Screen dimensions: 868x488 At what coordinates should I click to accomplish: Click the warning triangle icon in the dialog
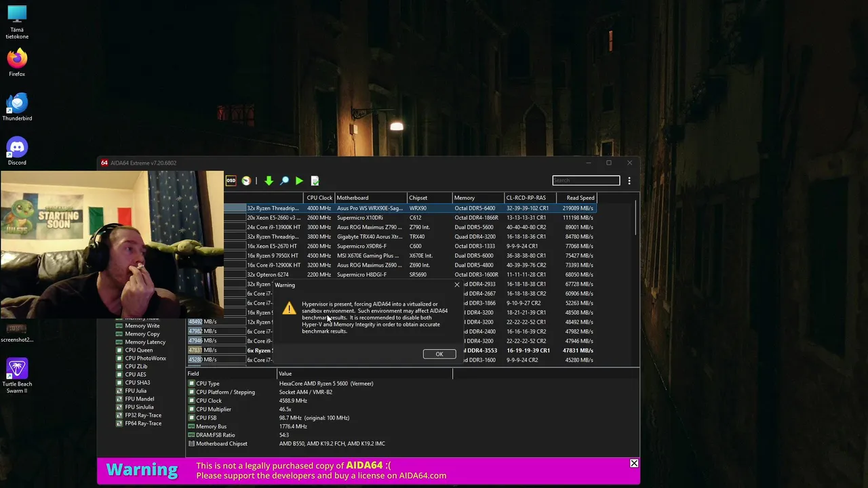click(x=290, y=308)
